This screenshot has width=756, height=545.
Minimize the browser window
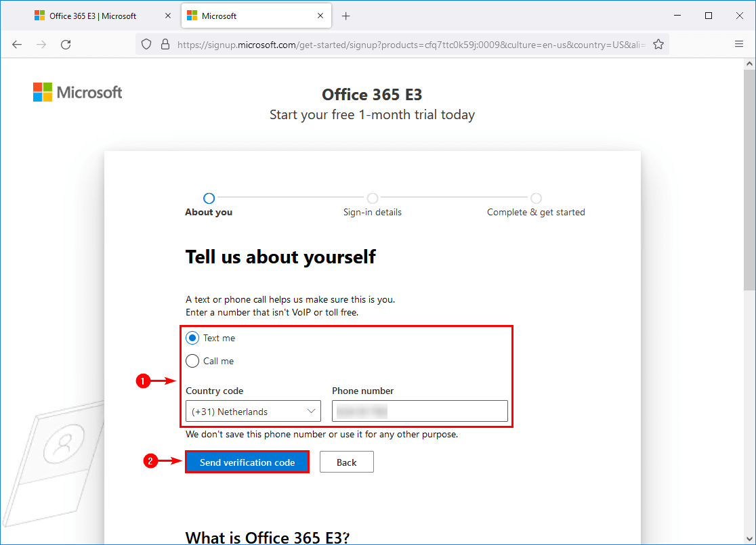(677, 16)
